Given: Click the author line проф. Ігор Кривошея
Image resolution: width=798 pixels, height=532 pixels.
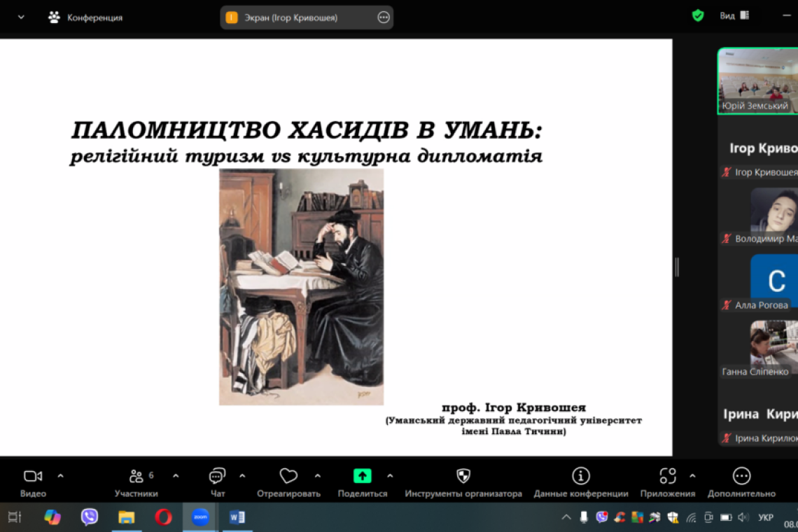Looking at the screenshot, I should click(514, 407).
